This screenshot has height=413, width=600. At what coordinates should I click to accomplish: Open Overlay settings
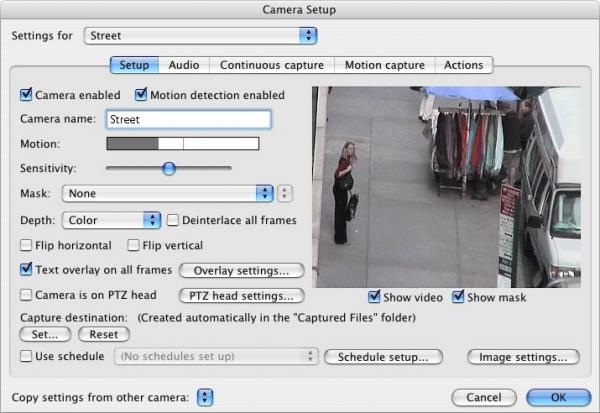(x=242, y=271)
